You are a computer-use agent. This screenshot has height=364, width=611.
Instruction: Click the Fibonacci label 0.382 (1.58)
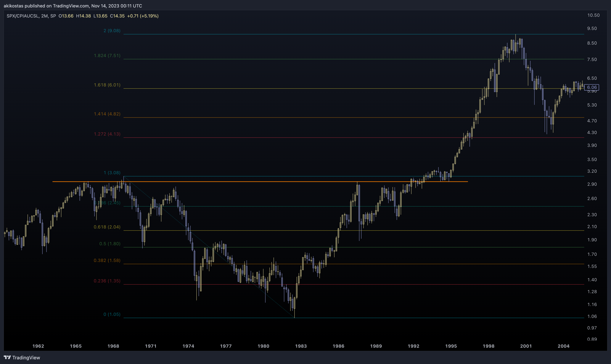point(107,260)
